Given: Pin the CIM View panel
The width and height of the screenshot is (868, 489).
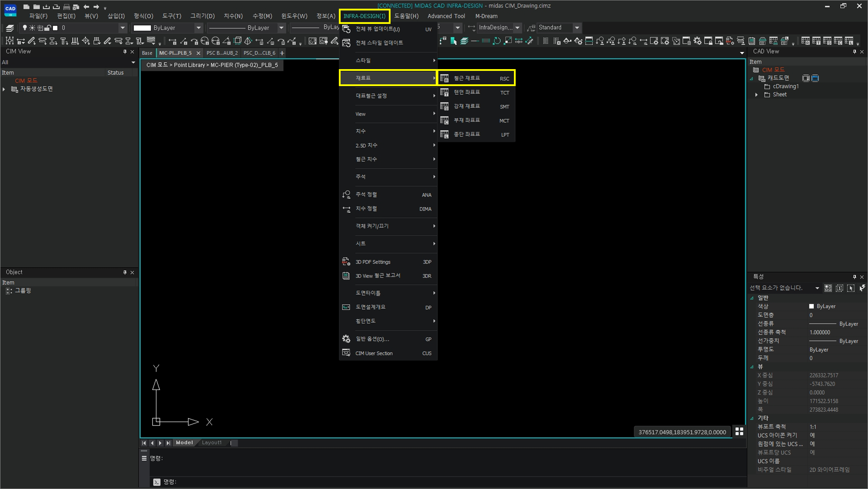Looking at the screenshot, I should point(125,52).
